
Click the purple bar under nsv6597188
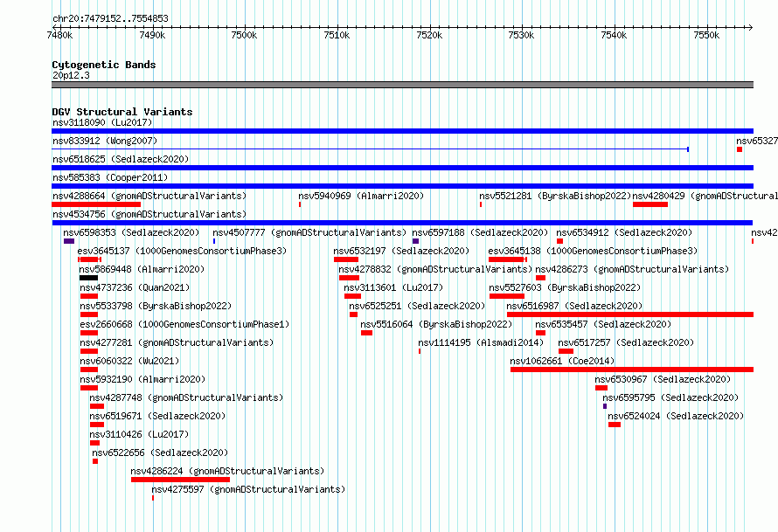[x=416, y=241]
